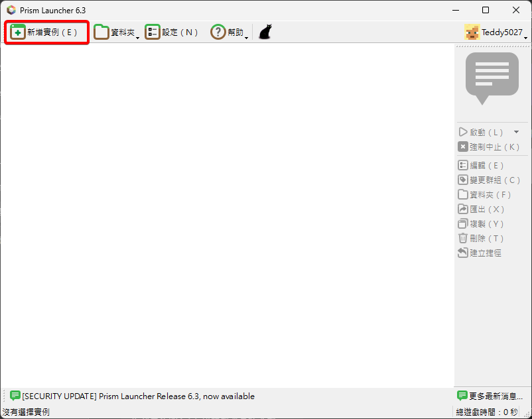Toggle the black cat icon
The height and width of the screenshot is (419, 532).
265,32
